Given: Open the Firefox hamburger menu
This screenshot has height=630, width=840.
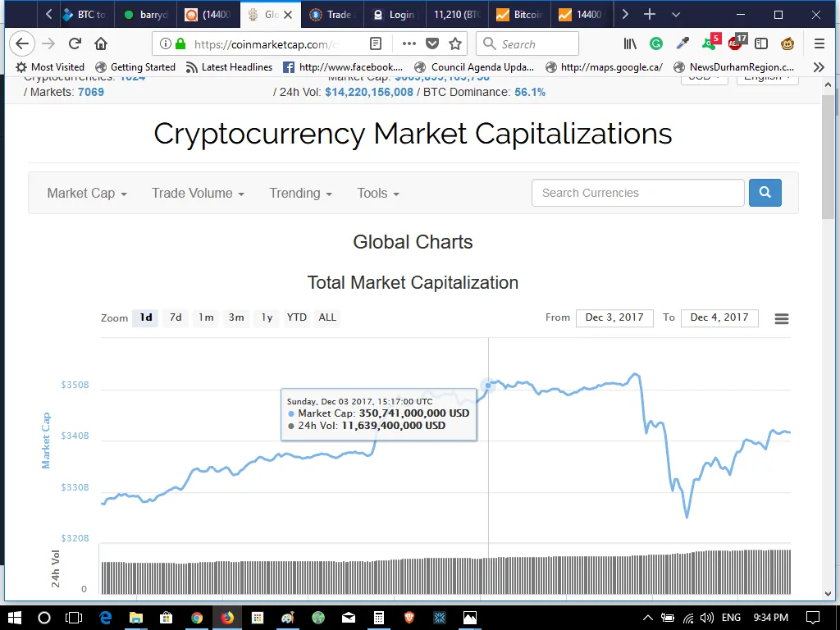Looking at the screenshot, I should (x=819, y=44).
